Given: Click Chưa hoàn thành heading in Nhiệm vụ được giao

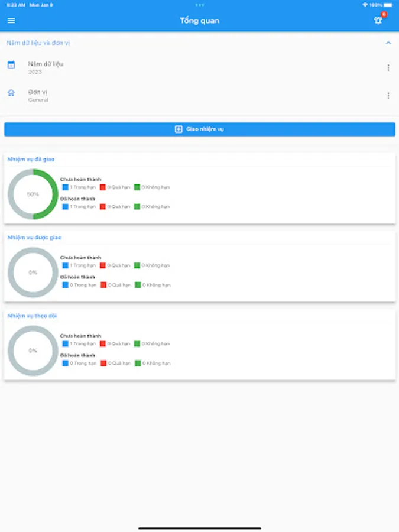Looking at the screenshot, I should [x=81, y=258].
